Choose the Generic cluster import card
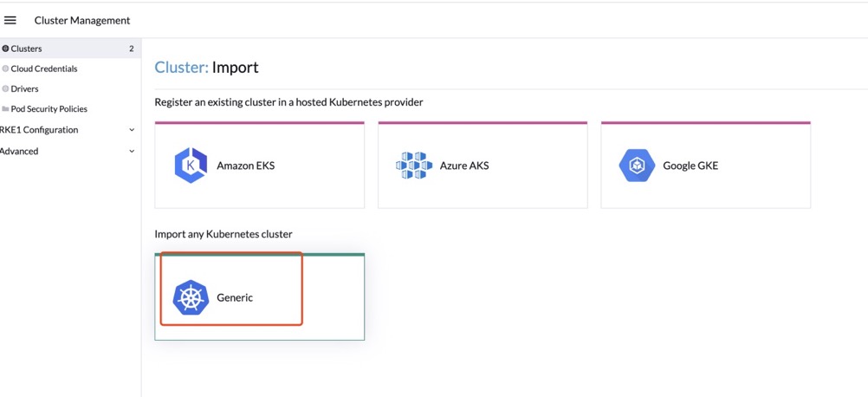Image resolution: width=868 pixels, height=397 pixels. click(x=260, y=296)
